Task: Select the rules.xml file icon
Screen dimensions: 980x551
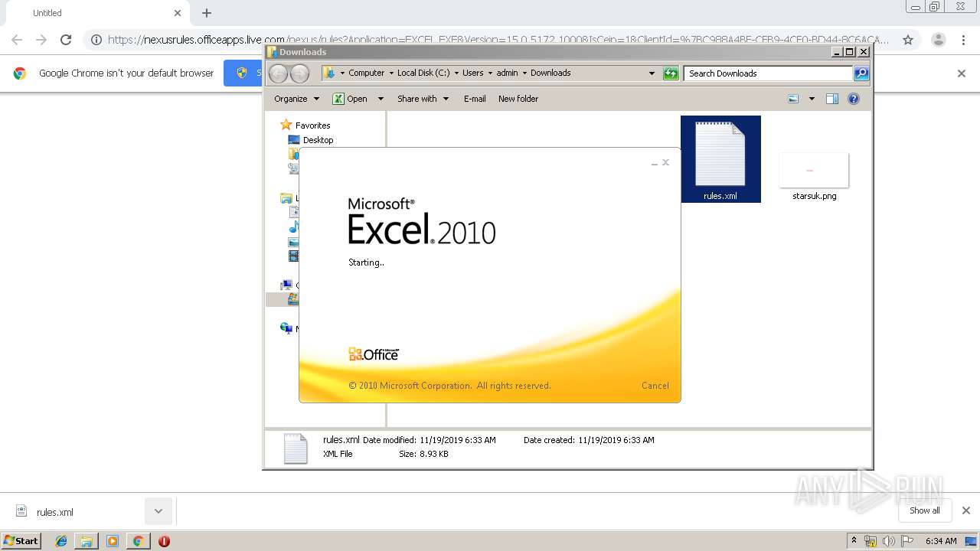Action: (720, 154)
